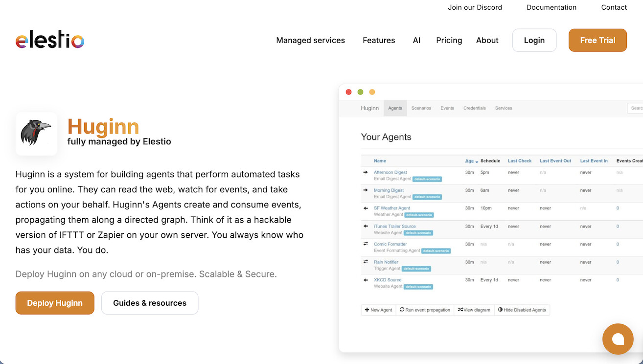Open Guides & resources
This screenshot has width=643, height=364.
pos(149,303)
